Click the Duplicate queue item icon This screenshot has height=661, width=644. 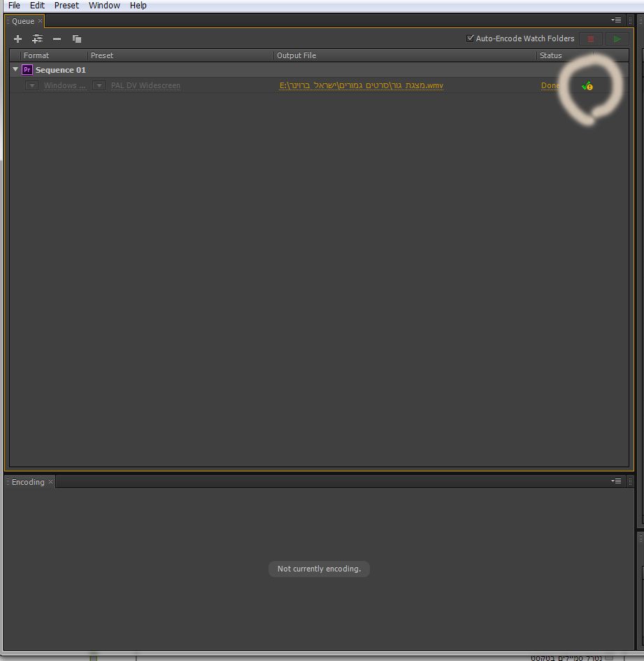pyautogui.click(x=77, y=38)
